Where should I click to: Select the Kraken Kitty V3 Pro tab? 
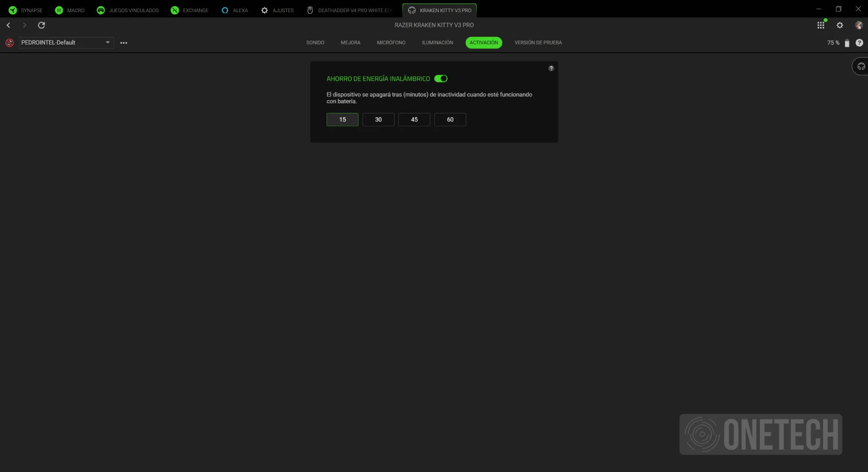click(x=439, y=10)
